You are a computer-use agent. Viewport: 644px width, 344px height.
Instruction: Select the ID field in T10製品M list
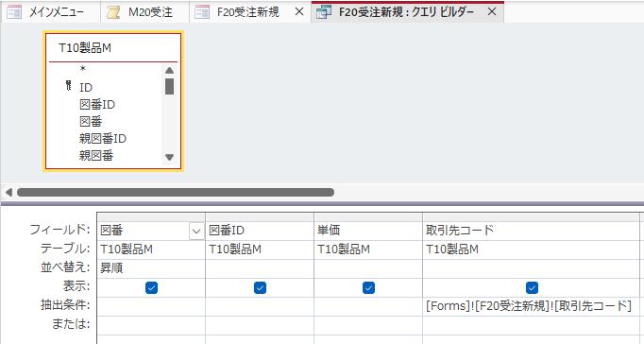(86, 87)
